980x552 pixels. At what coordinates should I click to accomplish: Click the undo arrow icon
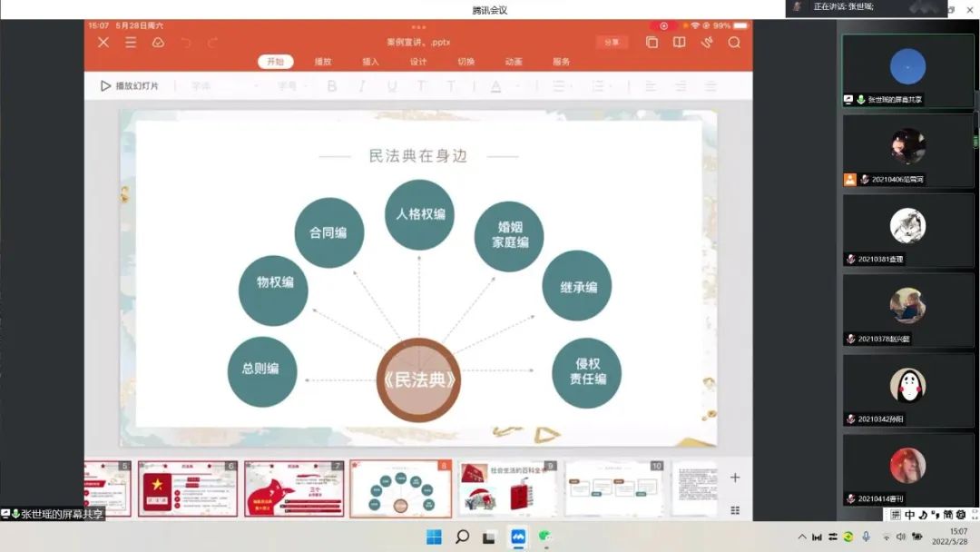click(x=186, y=43)
